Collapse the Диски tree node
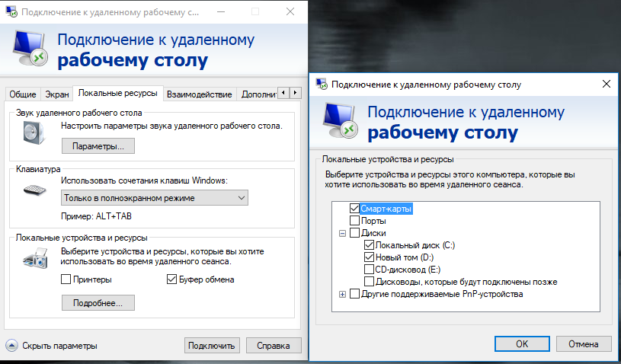Image resolution: width=621 pixels, height=364 pixels. click(343, 233)
